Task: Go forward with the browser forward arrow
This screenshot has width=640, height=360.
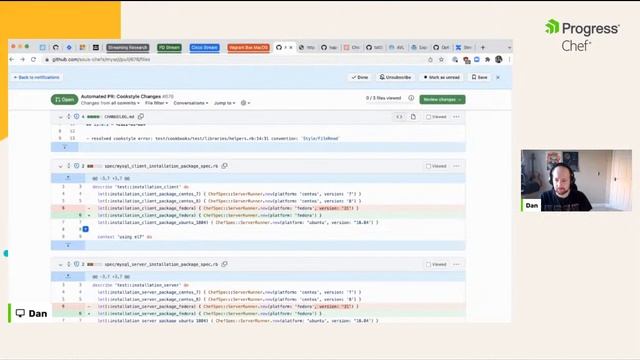Action: pos(22,60)
